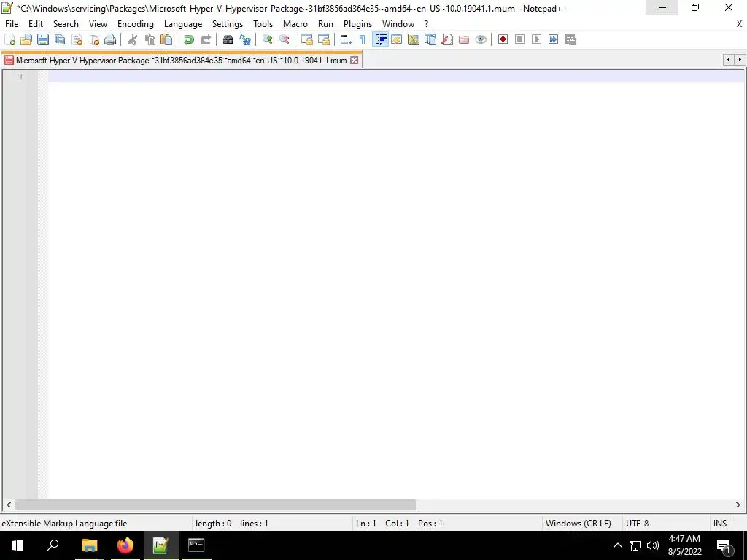The width and height of the screenshot is (747, 560).
Task: Click the horizontal scrollbar thumb
Action: [x=215, y=505]
